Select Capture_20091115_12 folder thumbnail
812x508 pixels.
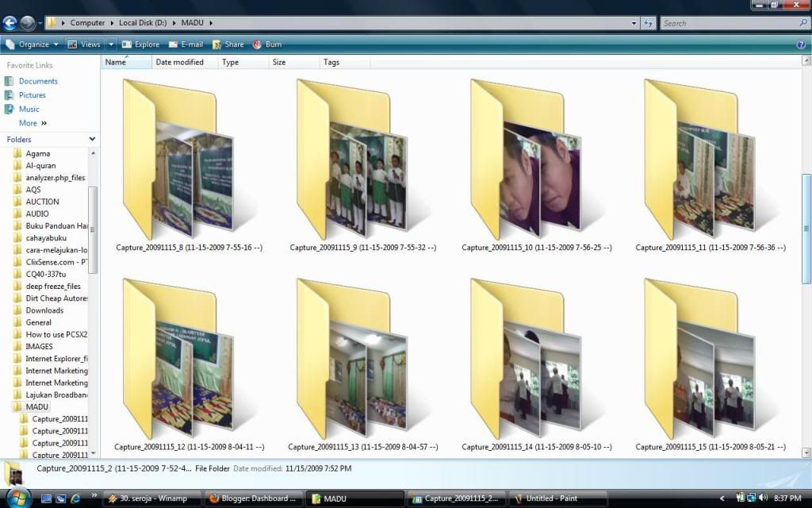tap(189, 365)
